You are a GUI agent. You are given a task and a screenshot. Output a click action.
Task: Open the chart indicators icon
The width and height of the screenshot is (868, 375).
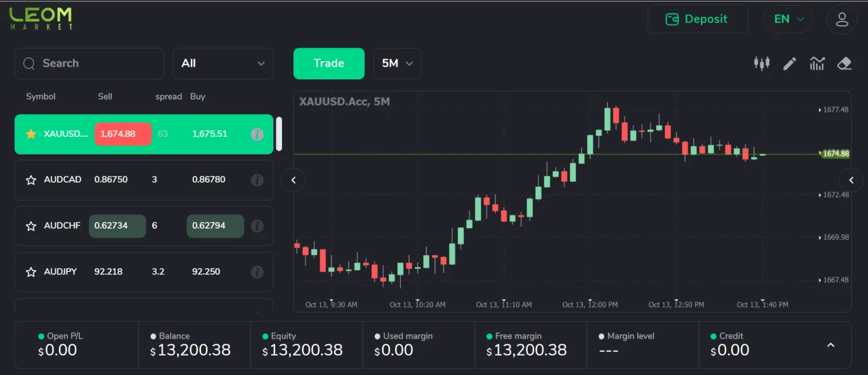(817, 63)
